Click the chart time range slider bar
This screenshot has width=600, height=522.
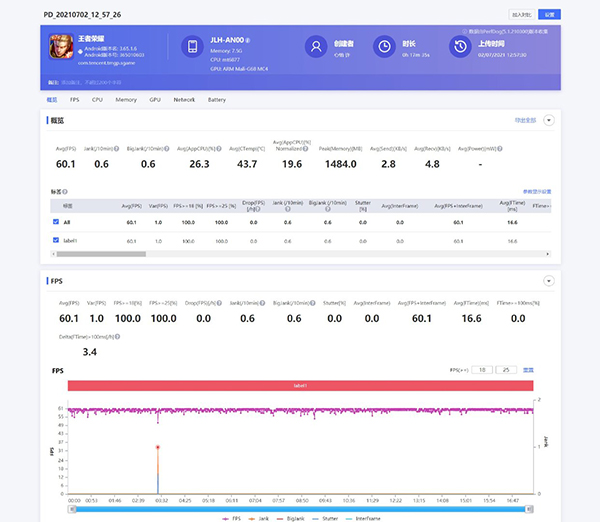click(x=300, y=508)
